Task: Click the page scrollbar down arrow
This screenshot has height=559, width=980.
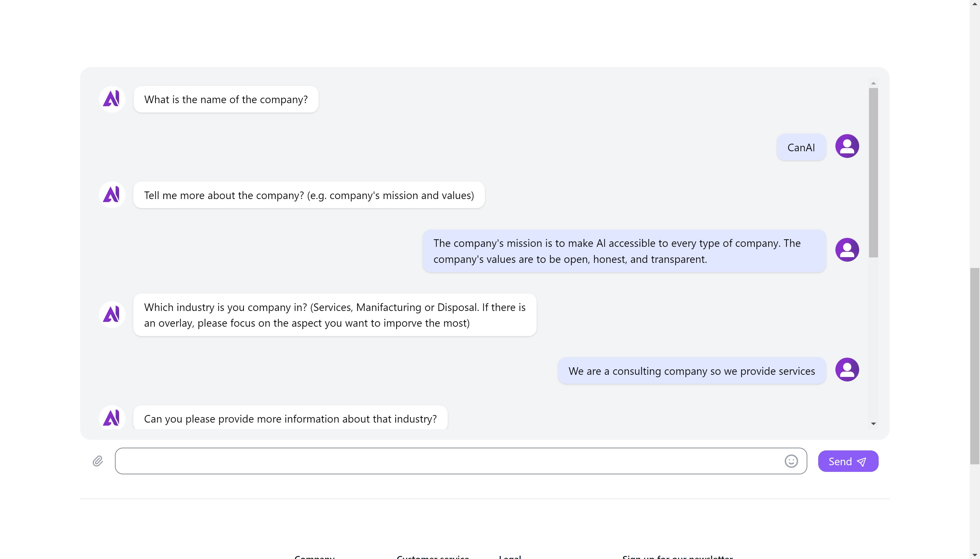Action: point(975,555)
